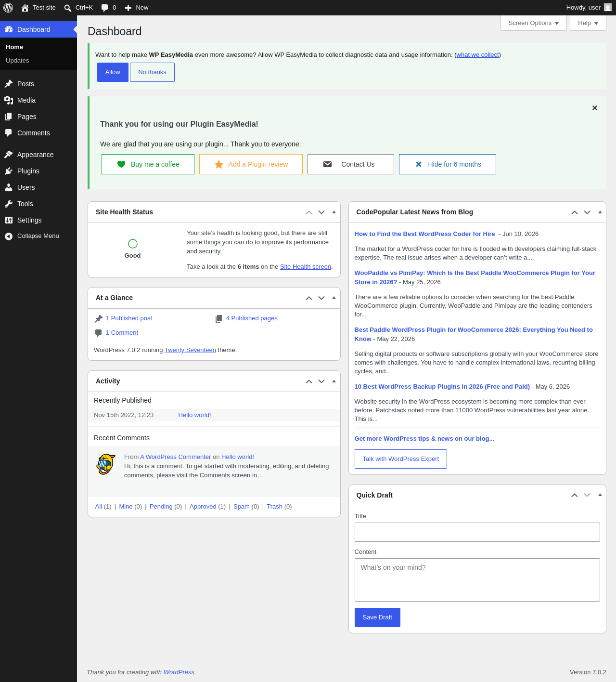Open the Ctrl+K search command palette

pyautogui.click(x=78, y=8)
